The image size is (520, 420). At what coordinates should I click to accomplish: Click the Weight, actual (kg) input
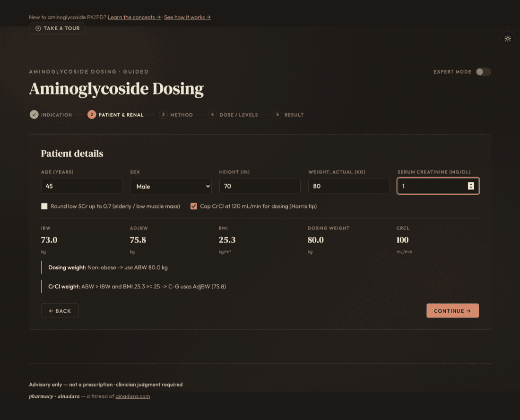click(349, 186)
